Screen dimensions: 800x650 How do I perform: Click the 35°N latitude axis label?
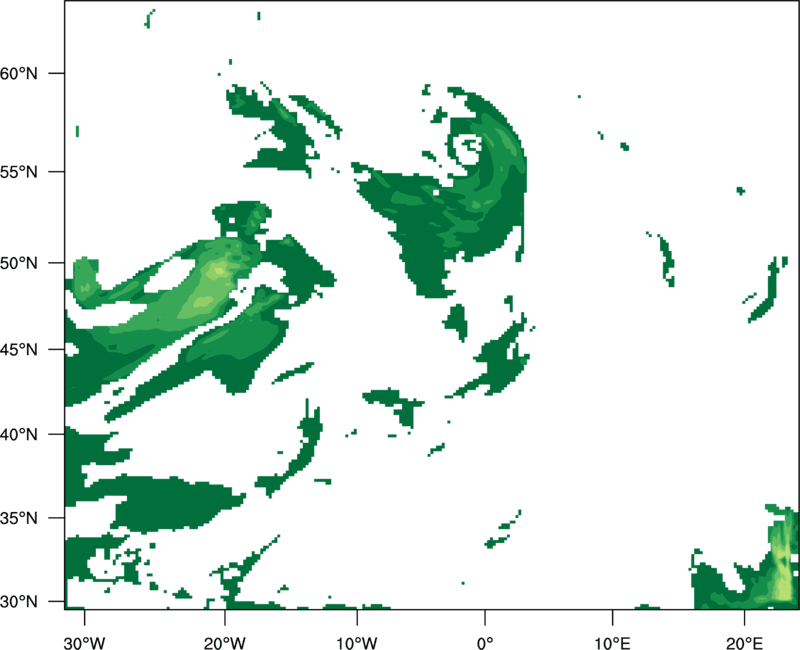[x=19, y=518]
